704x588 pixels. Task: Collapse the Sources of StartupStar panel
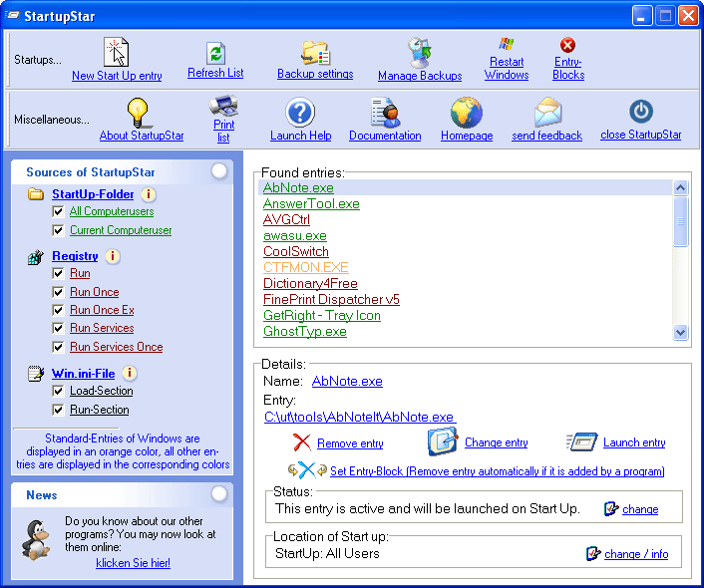click(x=219, y=171)
